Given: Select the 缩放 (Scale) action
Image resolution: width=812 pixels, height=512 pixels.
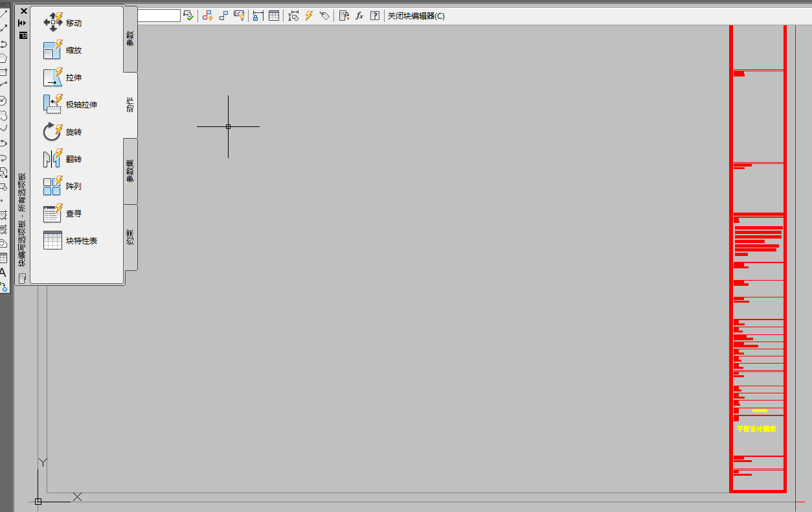Looking at the screenshot, I should tap(63, 50).
